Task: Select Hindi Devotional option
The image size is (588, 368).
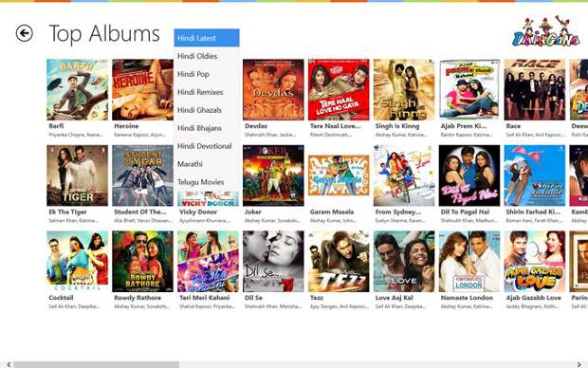Action: click(207, 146)
